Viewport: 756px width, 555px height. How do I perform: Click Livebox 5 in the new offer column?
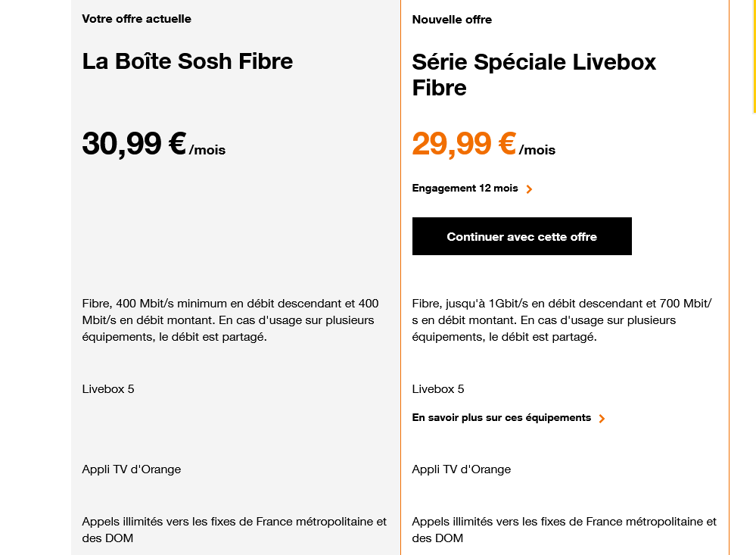tap(438, 389)
